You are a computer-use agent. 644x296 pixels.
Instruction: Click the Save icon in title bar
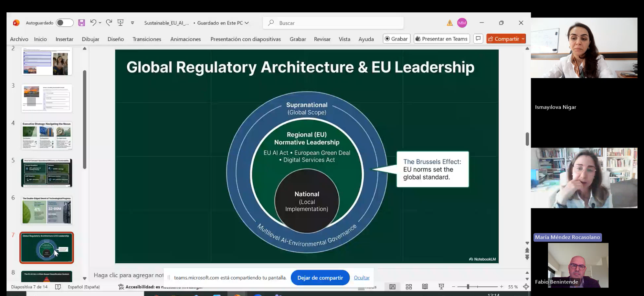click(x=82, y=23)
